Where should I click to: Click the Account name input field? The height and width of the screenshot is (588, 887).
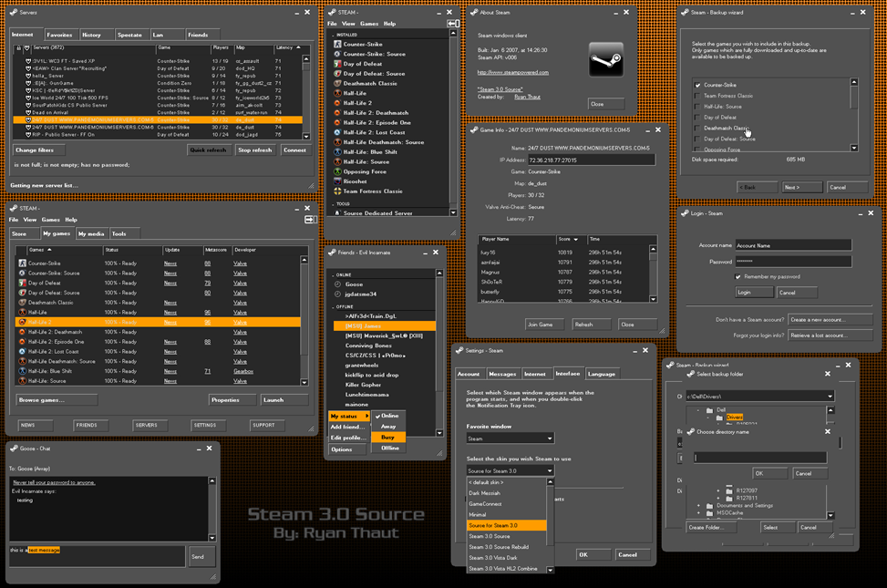793,245
